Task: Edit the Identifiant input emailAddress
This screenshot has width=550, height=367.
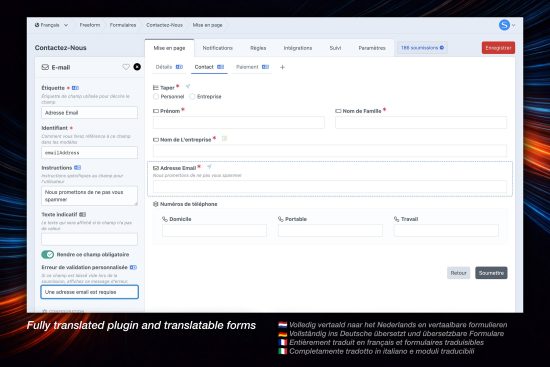Action: pyautogui.click(x=89, y=153)
